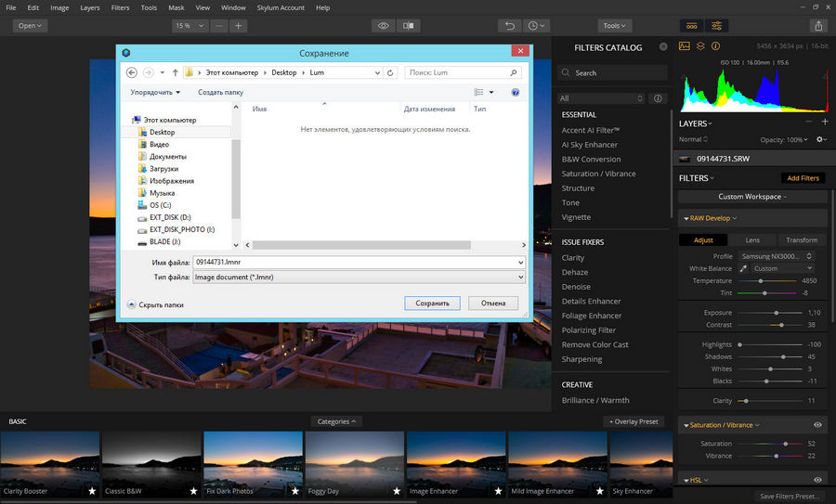The width and height of the screenshot is (836, 504).
Task: Toggle favorite star on Foggy Day preset
Action: point(396,491)
